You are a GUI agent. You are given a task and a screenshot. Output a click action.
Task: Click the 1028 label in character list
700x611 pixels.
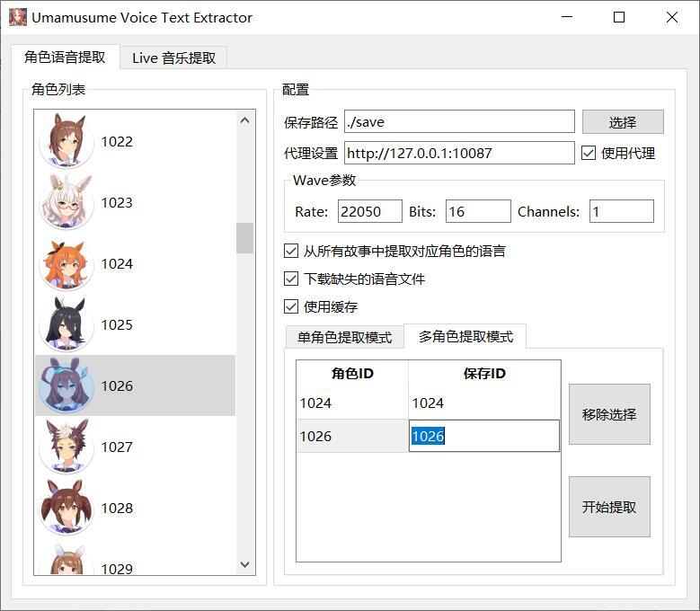tap(117, 508)
